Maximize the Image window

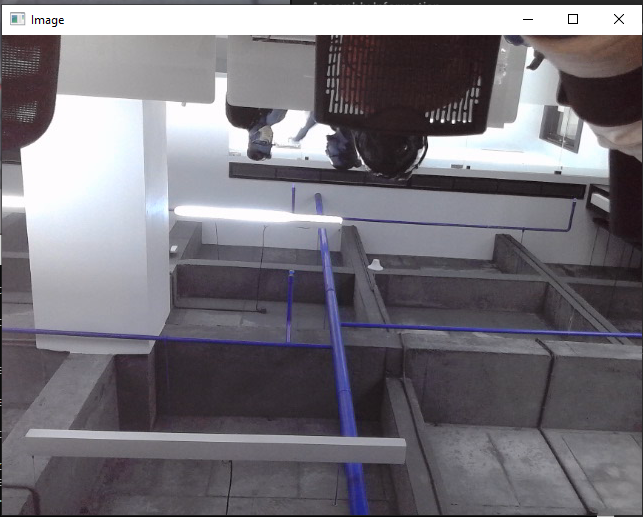[573, 19]
